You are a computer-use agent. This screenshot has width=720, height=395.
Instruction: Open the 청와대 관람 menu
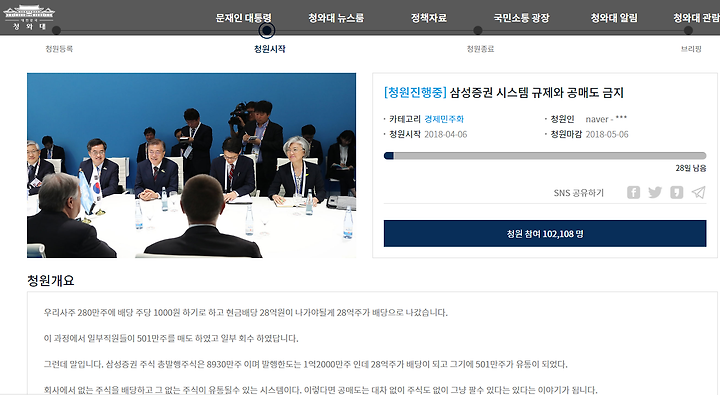tap(696, 18)
